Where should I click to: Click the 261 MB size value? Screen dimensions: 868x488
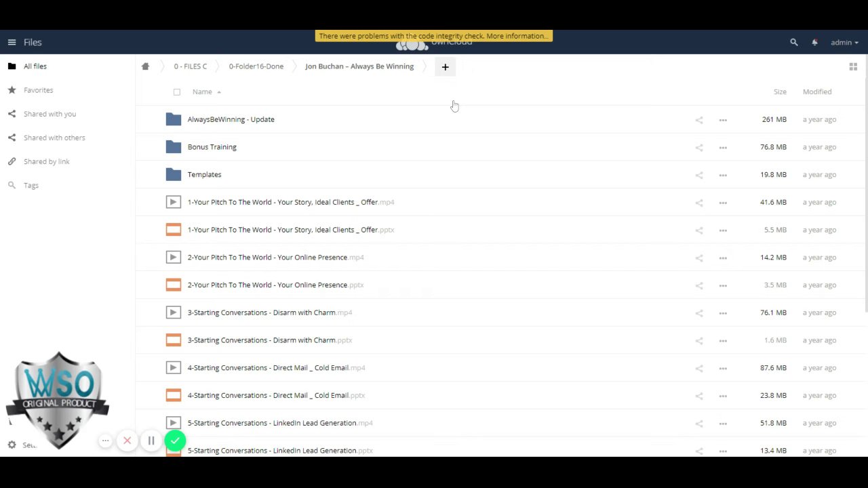tap(774, 119)
